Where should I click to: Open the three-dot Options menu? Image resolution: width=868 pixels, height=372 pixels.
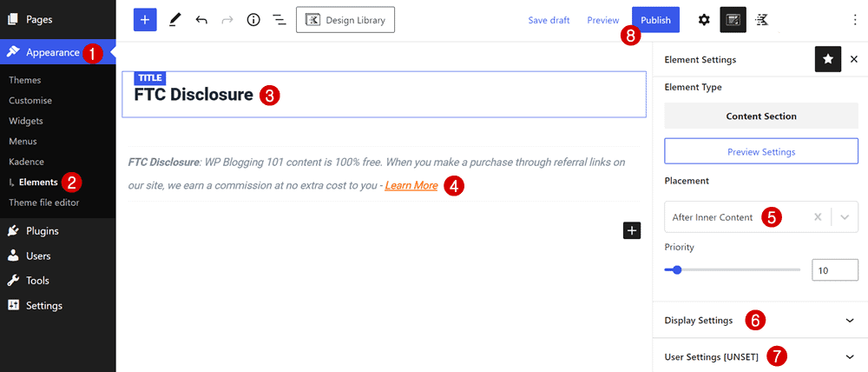pos(855,19)
